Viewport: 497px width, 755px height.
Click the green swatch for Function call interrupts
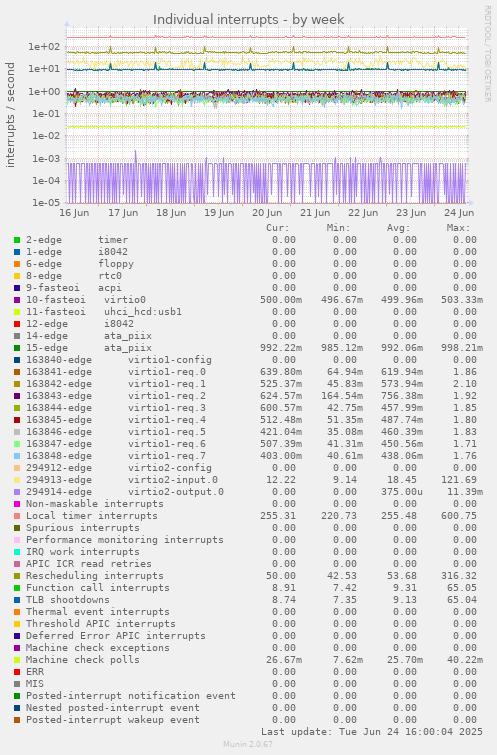click(x=17, y=588)
